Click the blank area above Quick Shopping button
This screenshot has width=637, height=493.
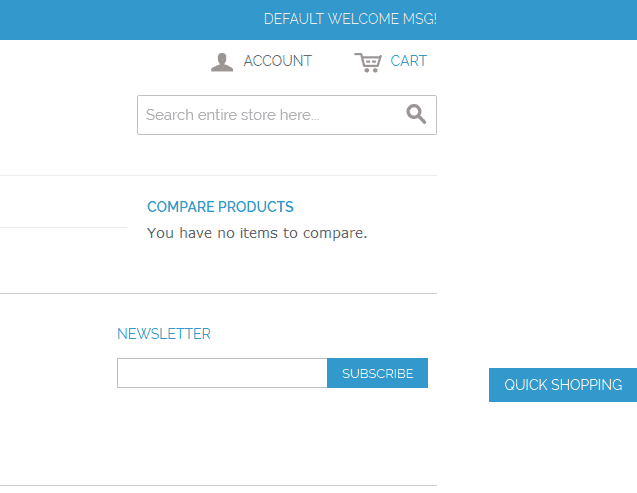563,300
